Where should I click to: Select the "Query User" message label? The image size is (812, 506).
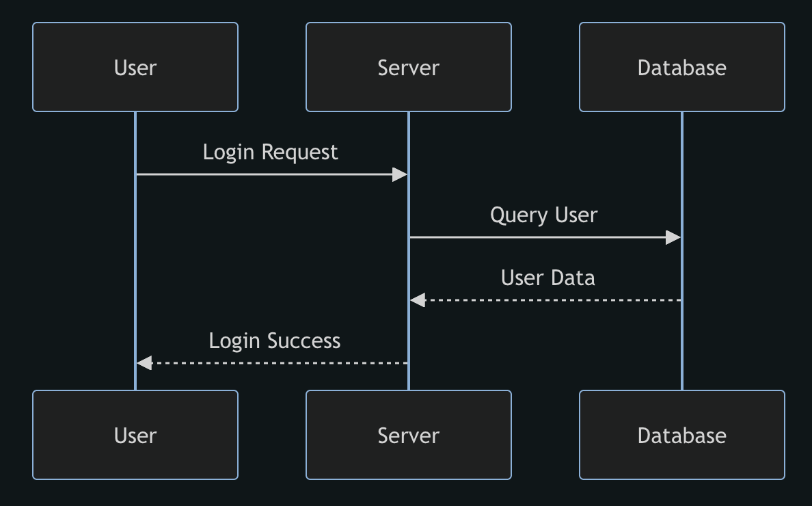pos(544,215)
